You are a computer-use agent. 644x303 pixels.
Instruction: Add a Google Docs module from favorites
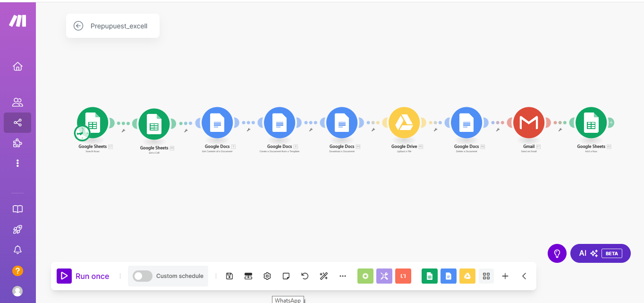click(448, 276)
